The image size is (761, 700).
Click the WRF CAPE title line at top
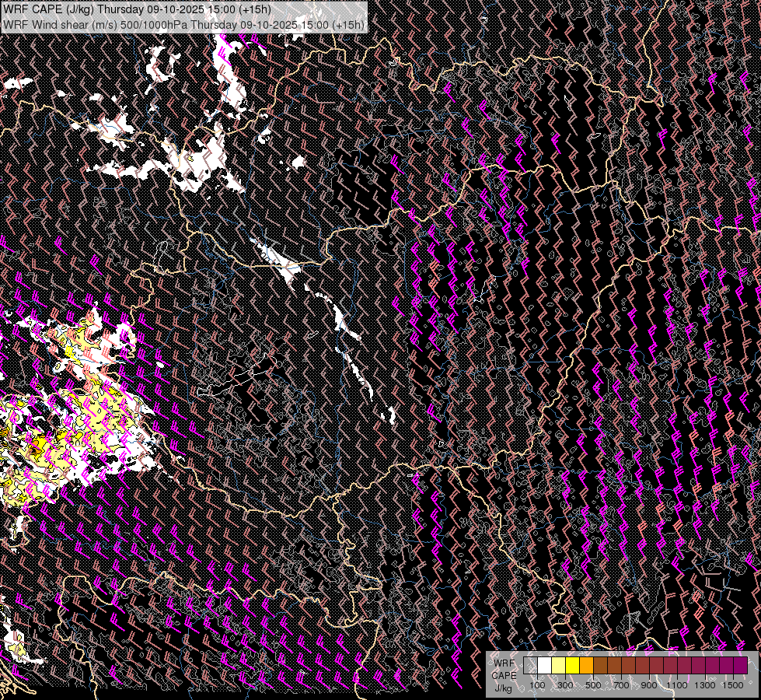pos(137,9)
